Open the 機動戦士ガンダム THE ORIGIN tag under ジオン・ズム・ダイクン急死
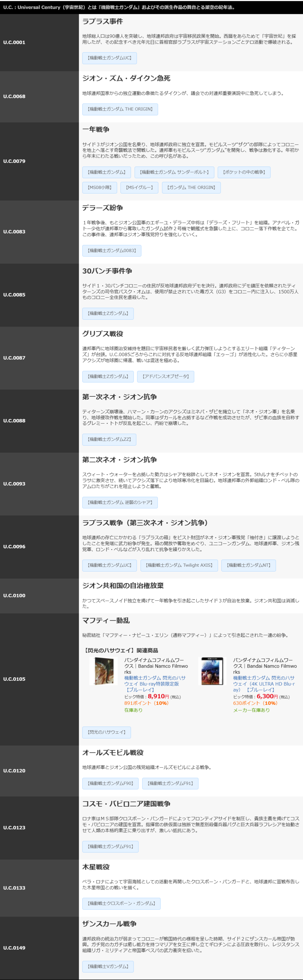303x980 pixels. [120, 109]
